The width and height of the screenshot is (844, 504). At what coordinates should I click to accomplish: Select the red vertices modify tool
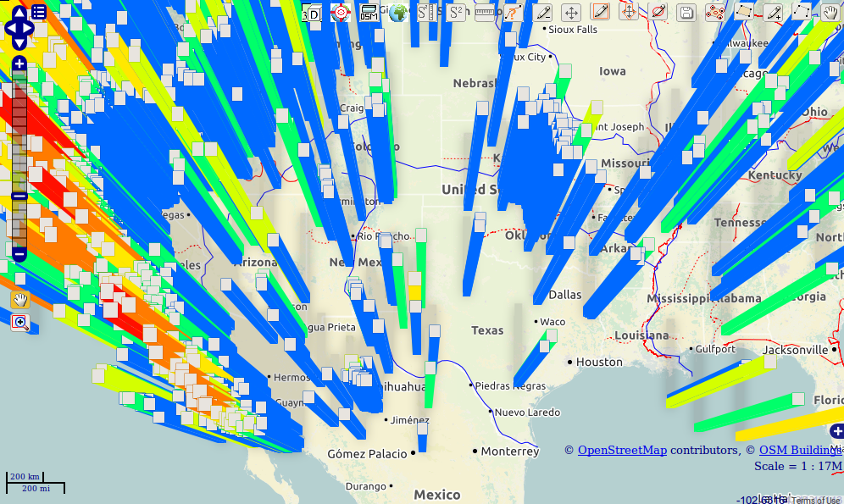click(x=715, y=13)
